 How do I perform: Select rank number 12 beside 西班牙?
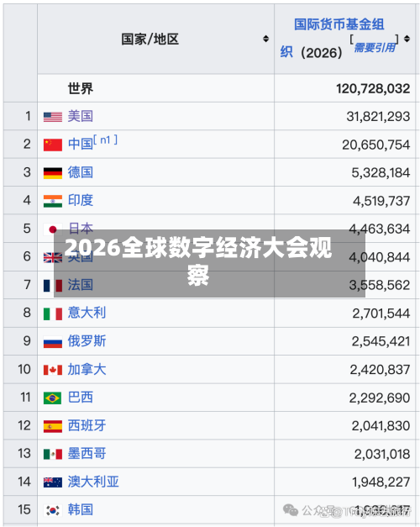[24, 425]
